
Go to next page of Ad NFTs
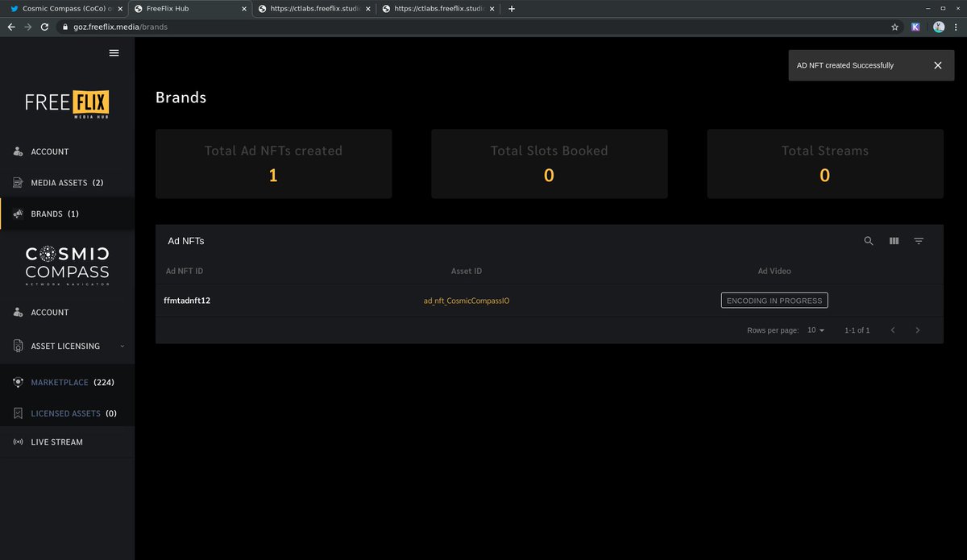[x=918, y=330]
